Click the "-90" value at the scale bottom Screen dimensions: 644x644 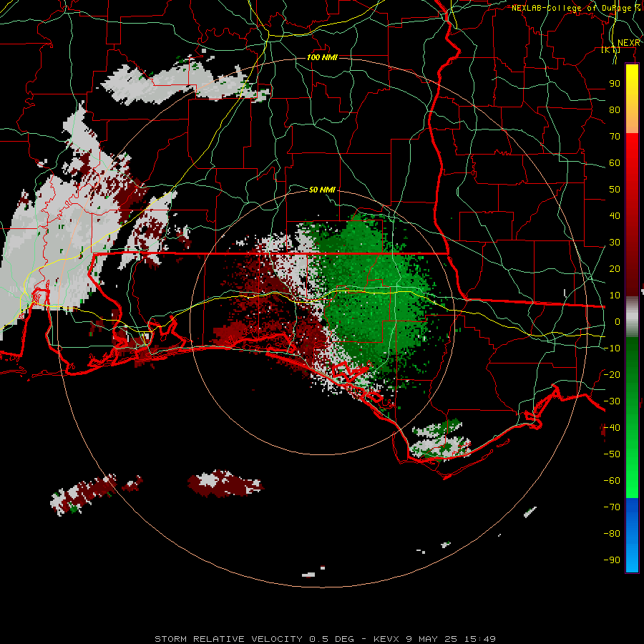612,560
